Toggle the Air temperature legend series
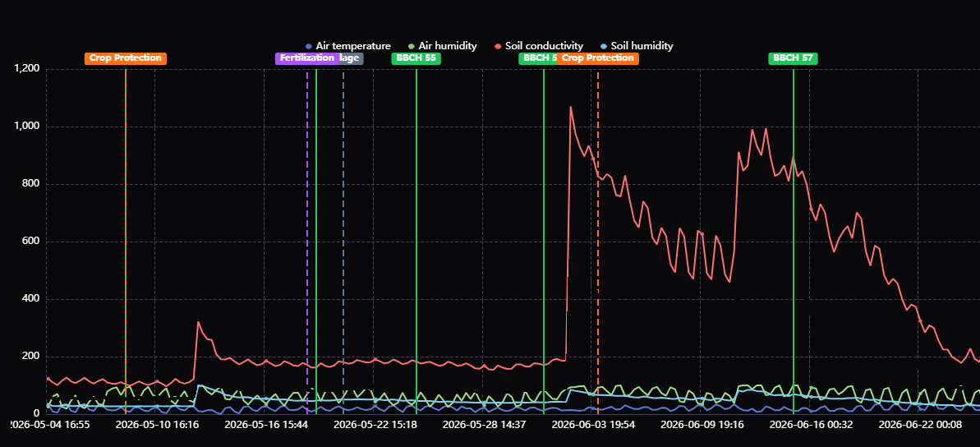Viewport: 980px width, 447px height. tap(348, 46)
